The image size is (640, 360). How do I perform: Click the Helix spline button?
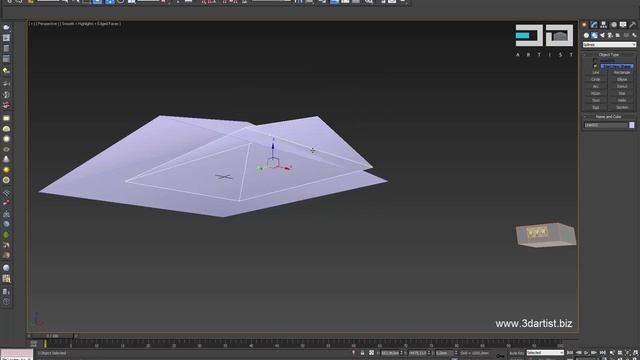(x=622, y=100)
